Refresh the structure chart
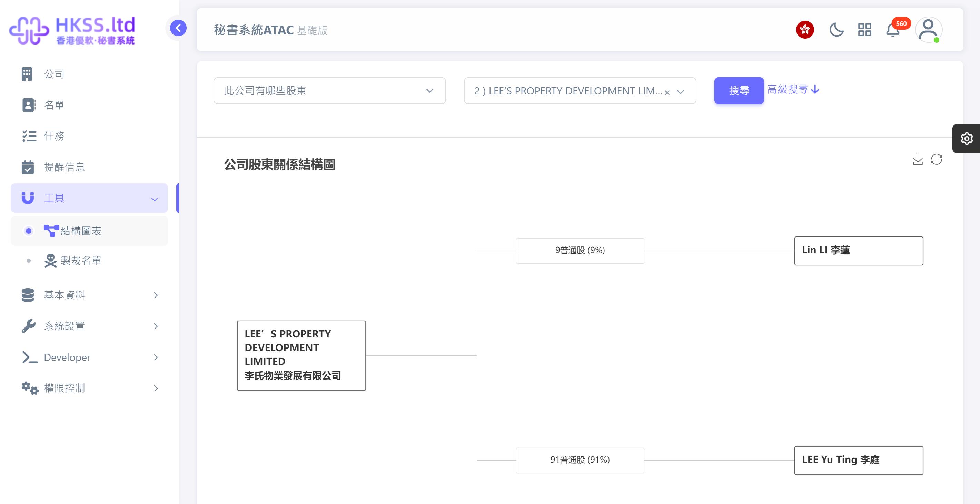Image resolution: width=980 pixels, height=504 pixels. 936,160
